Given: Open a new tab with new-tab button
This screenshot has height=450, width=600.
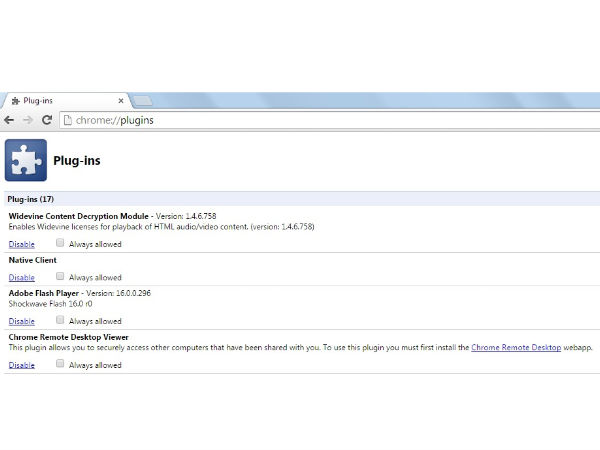Looking at the screenshot, I should click(x=142, y=101).
